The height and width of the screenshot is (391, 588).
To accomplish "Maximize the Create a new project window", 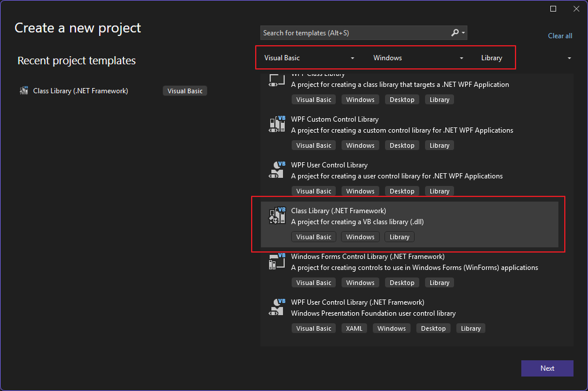I will tap(553, 9).
